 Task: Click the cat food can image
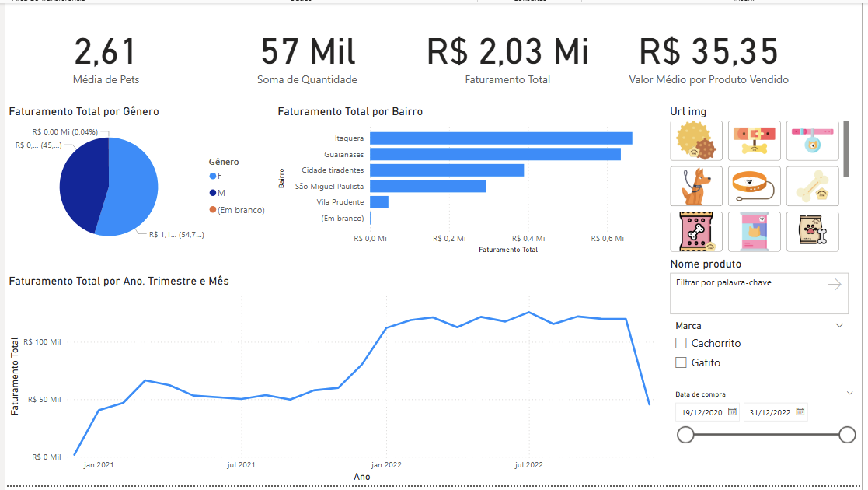754,231
